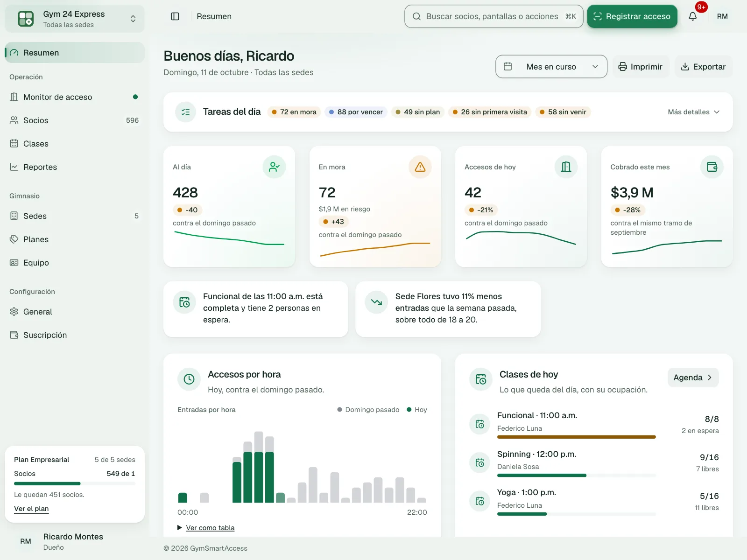Expand Más detalles in Tareas del día

[694, 112]
